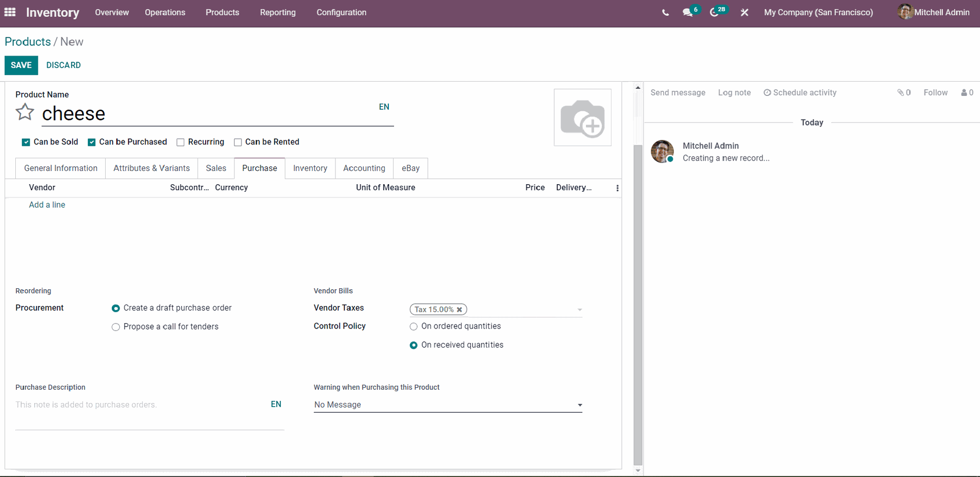Enable the Recurring checkbox
980x477 pixels.
[180, 142]
